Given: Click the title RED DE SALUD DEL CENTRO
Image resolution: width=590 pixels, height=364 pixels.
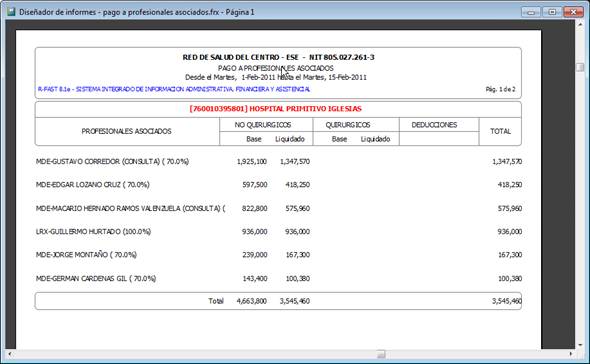Looking at the screenshot, I should (x=278, y=57).
